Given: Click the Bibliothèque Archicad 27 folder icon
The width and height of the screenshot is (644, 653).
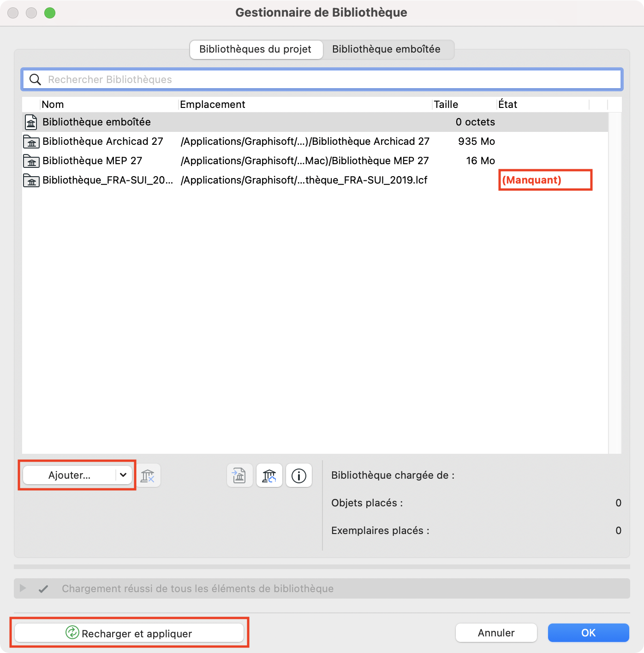Looking at the screenshot, I should click(31, 142).
